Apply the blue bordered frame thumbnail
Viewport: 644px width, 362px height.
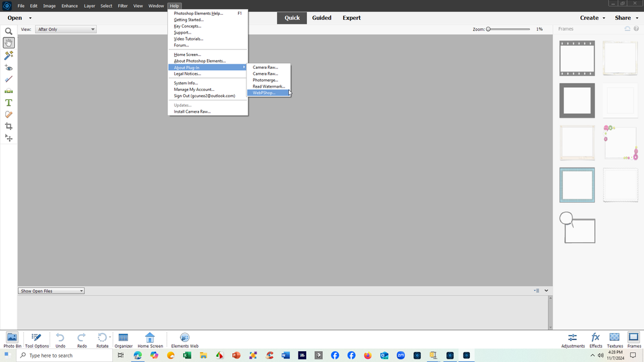point(577,185)
